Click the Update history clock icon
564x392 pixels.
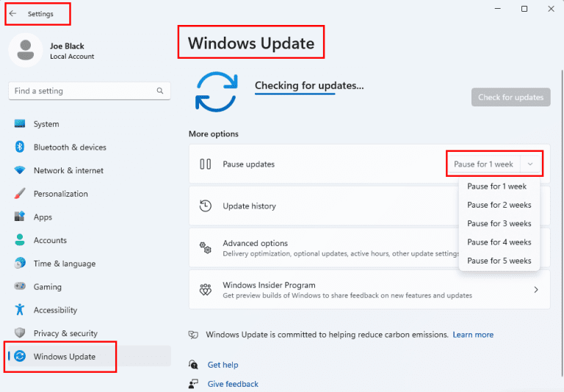click(206, 206)
